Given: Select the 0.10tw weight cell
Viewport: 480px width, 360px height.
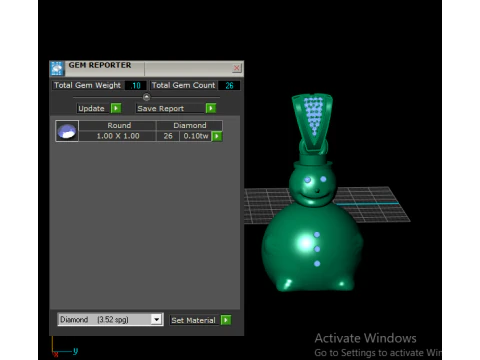Looking at the screenshot, I should pos(196,136).
